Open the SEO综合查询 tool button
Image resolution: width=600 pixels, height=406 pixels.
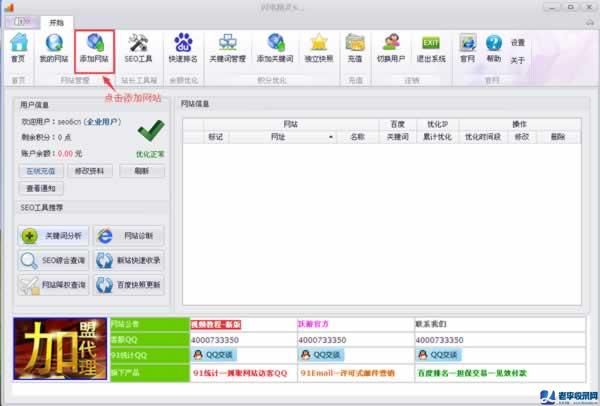click(53, 260)
